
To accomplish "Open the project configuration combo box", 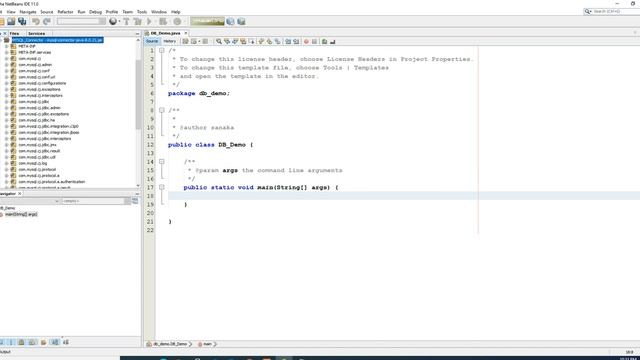I will (81, 21).
